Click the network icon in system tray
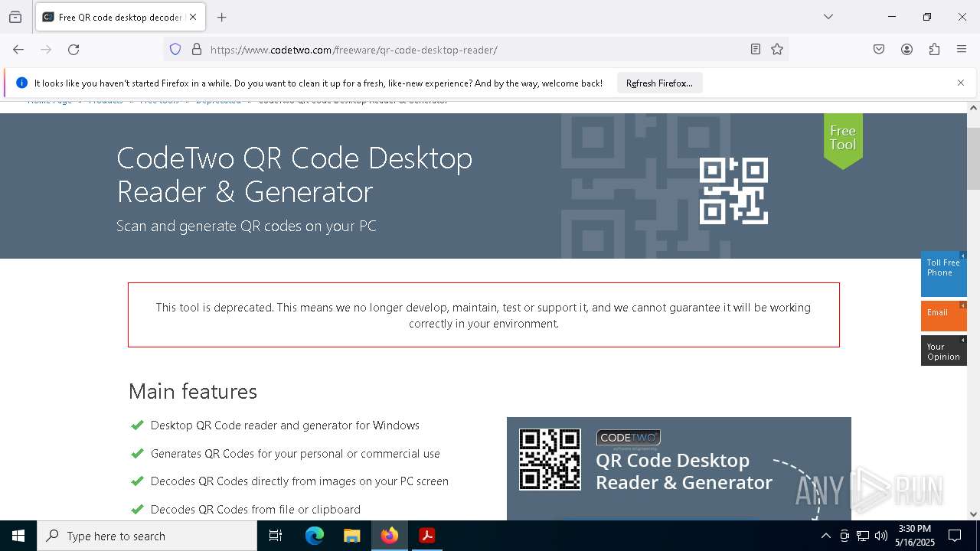 tap(863, 536)
